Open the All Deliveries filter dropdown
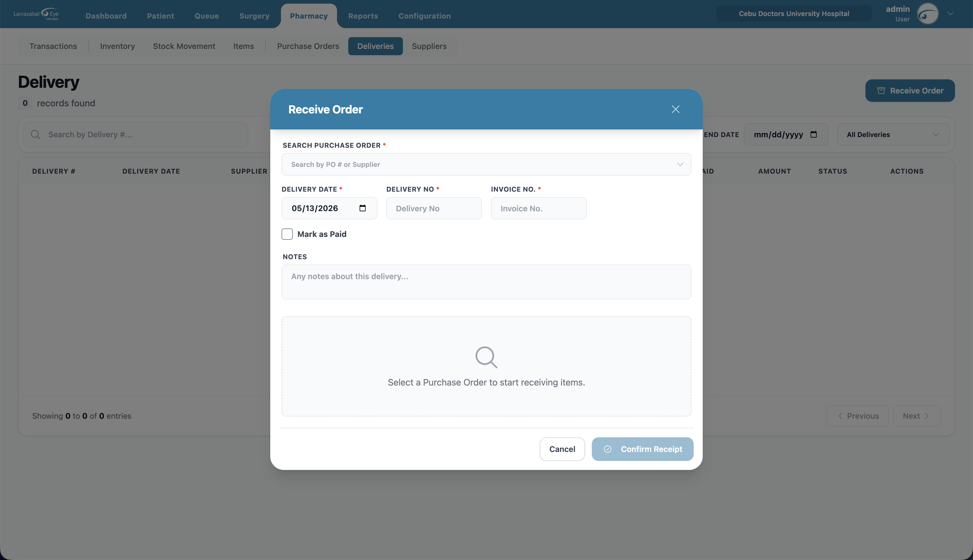973x560 pixels. 893,135
